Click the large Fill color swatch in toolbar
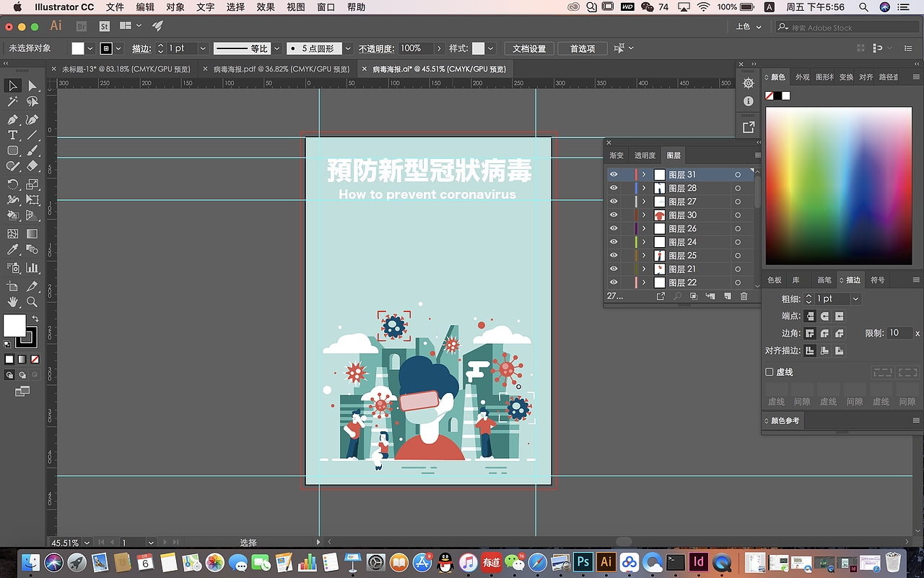 (14, 326)
